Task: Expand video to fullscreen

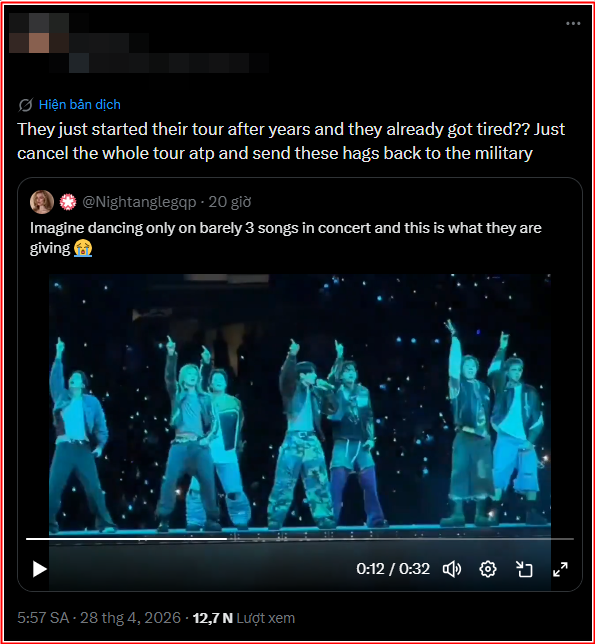Action: (560, 569)
